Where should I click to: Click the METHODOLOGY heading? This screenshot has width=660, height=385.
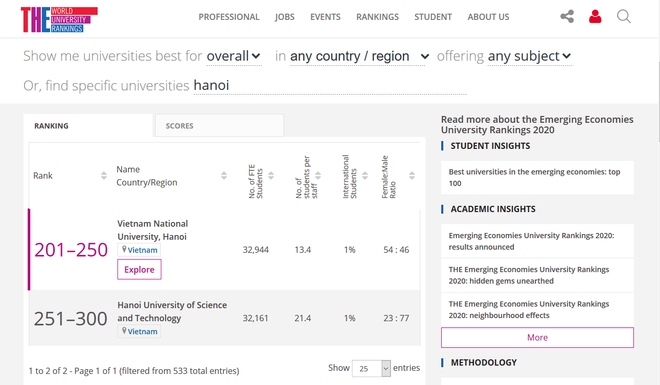point(484,363)
